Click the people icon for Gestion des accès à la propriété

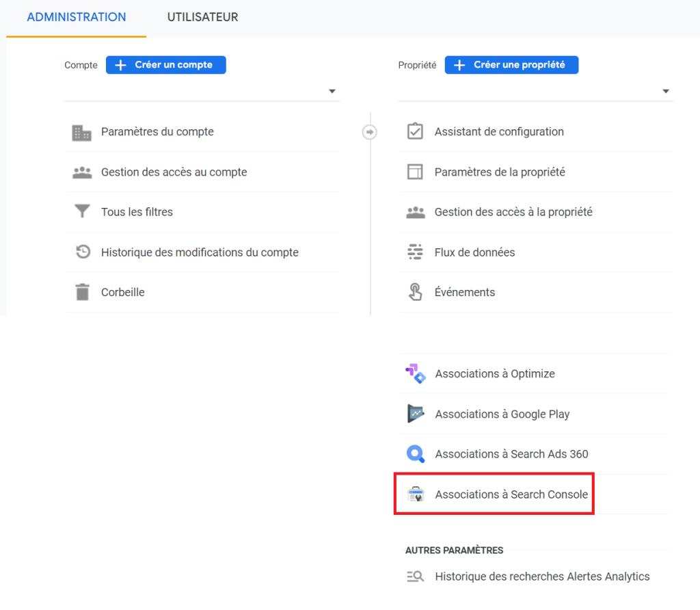[x=416, y=213]
